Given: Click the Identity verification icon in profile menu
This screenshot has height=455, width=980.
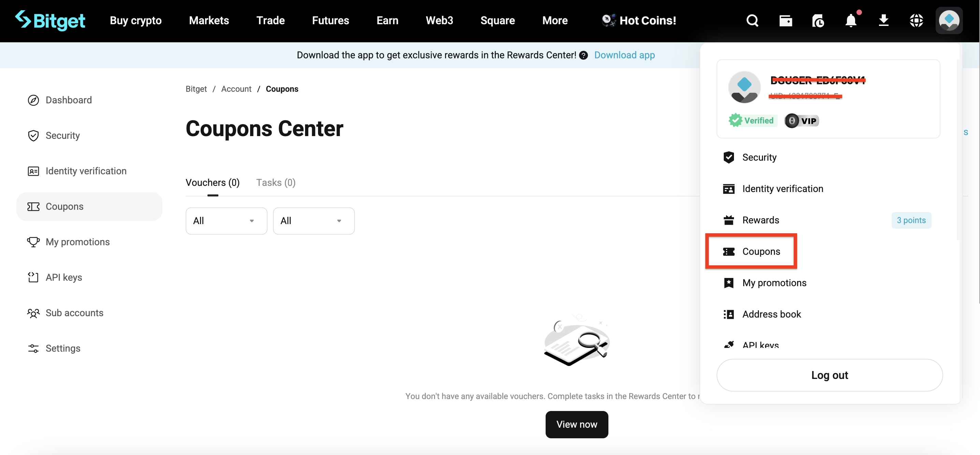Looking at the screenshot, I should 729,189.
